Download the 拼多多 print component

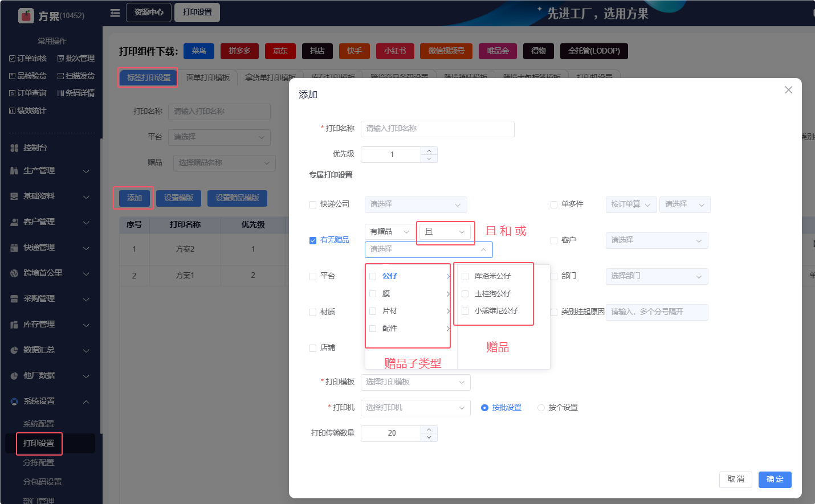pos(239,51)
